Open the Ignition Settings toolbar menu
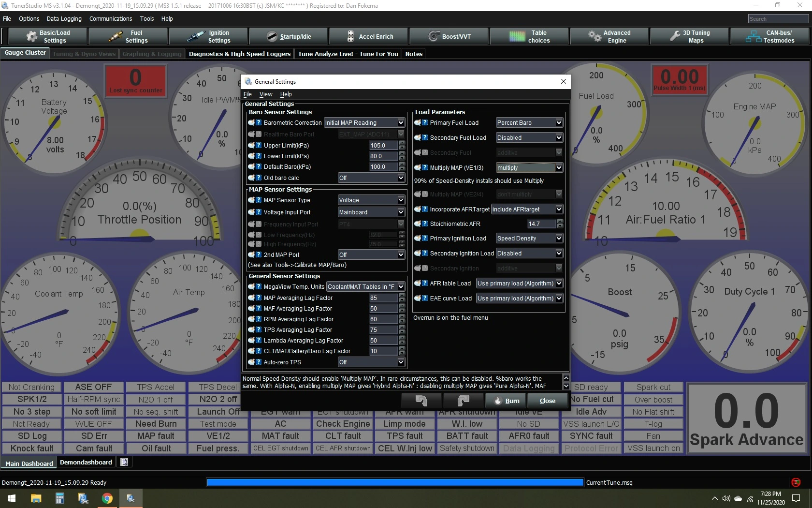The image size is (812, 508). [209, 37]
